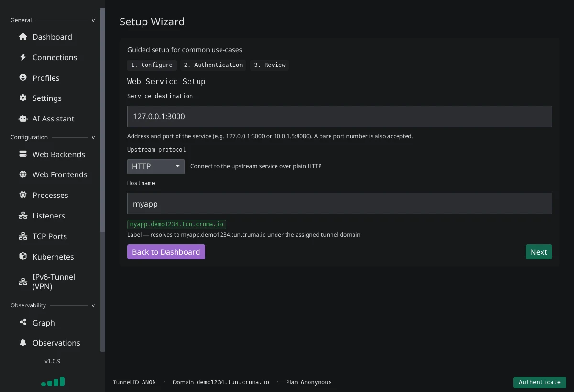Open the Kubernetes section

[x=53, y=257]
